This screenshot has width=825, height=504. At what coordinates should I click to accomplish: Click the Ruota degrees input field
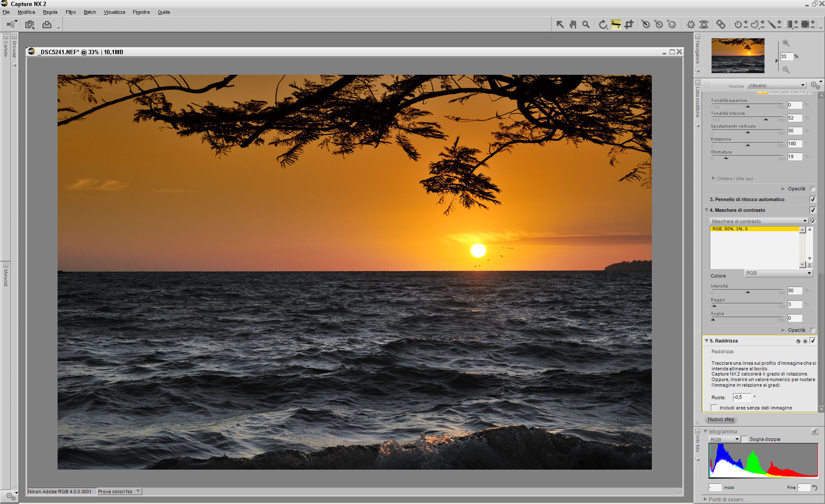[742, 397]
